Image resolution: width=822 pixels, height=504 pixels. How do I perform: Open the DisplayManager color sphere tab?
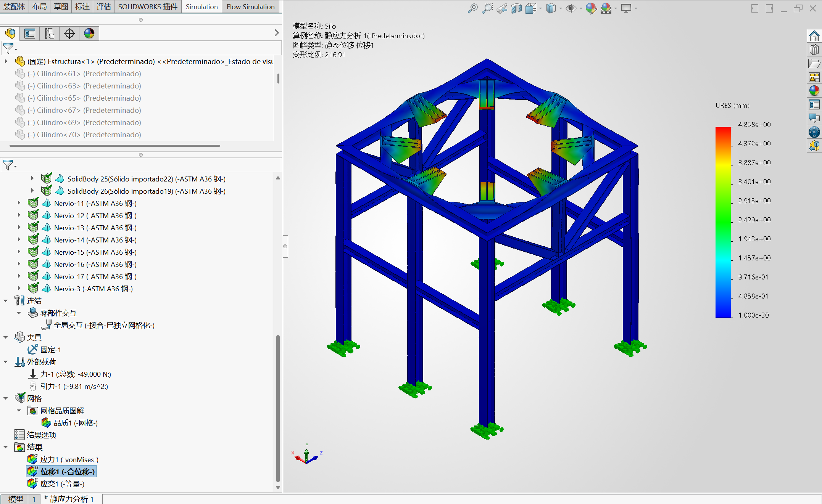click(89, 34)
